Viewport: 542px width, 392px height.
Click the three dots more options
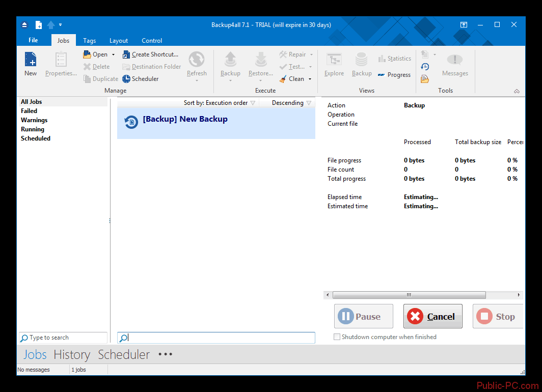point(165,354)
